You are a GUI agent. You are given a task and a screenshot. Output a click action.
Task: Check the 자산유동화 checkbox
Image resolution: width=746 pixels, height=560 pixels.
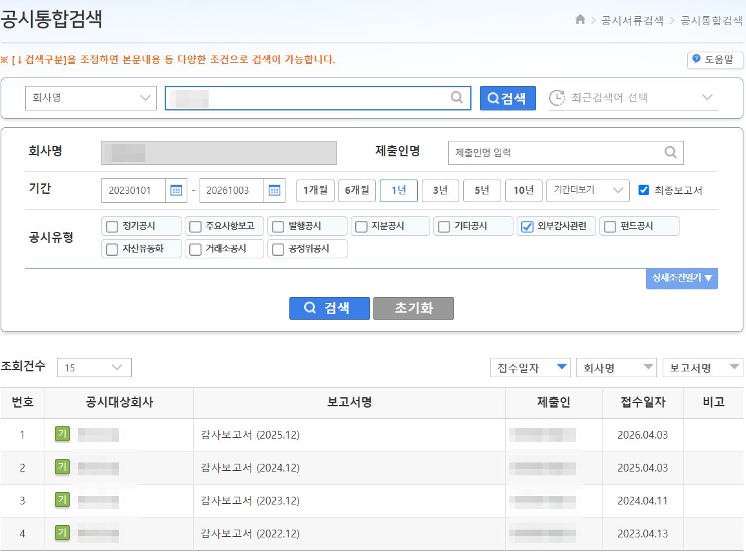coord(112,249)
